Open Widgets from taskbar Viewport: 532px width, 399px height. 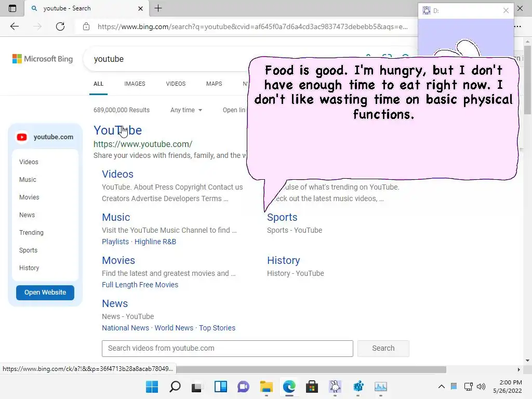click(220, 387)
